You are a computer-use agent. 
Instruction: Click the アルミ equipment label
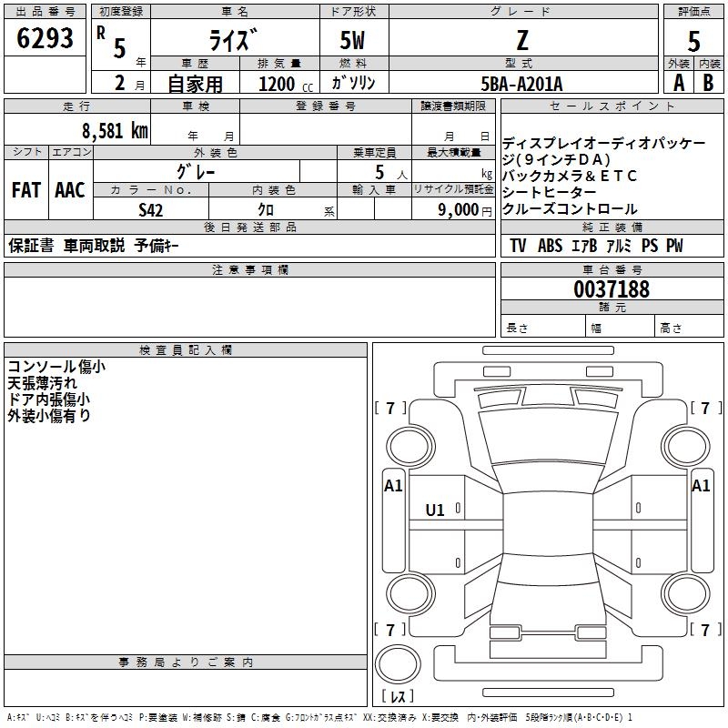click(619, 246)
